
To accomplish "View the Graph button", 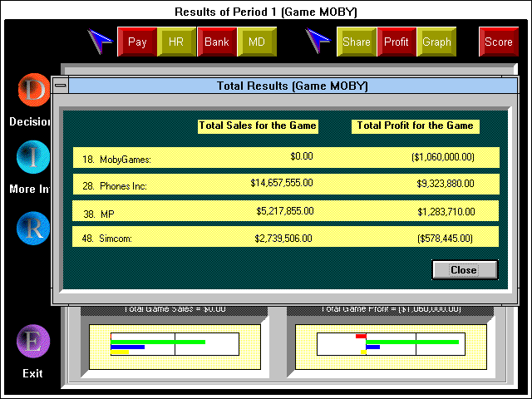I will coord(436,42).
